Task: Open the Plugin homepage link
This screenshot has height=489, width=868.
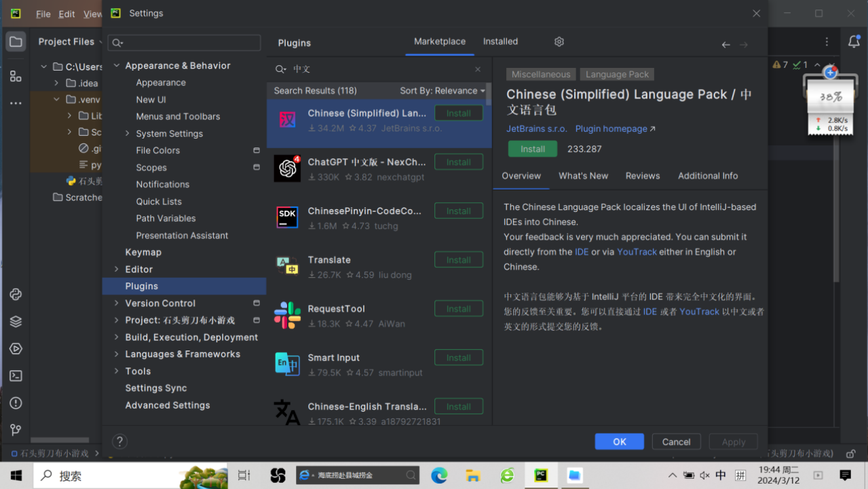Action: 616,129
